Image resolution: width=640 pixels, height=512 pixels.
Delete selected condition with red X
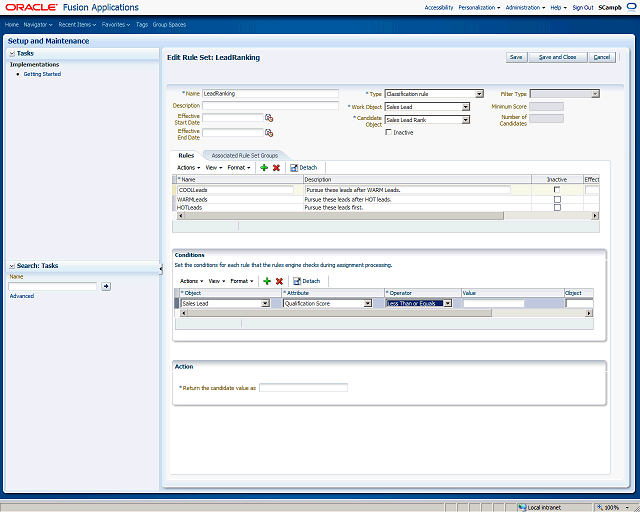click(x=279, y=281)
